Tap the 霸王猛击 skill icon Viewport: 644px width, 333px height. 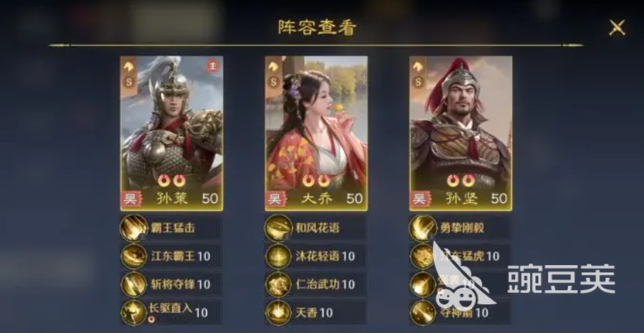[x=134, y=228]
